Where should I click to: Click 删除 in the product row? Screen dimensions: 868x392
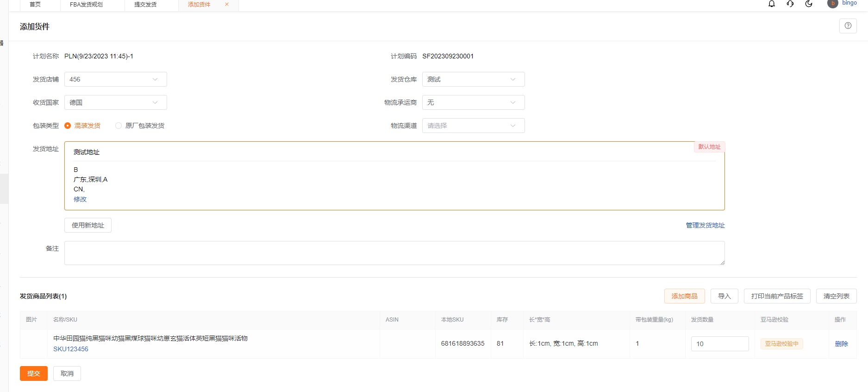[841, 344]
